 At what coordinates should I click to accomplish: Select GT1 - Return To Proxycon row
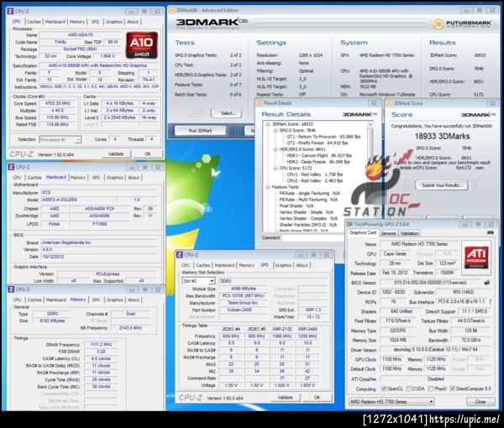click(x=323, y=137)
